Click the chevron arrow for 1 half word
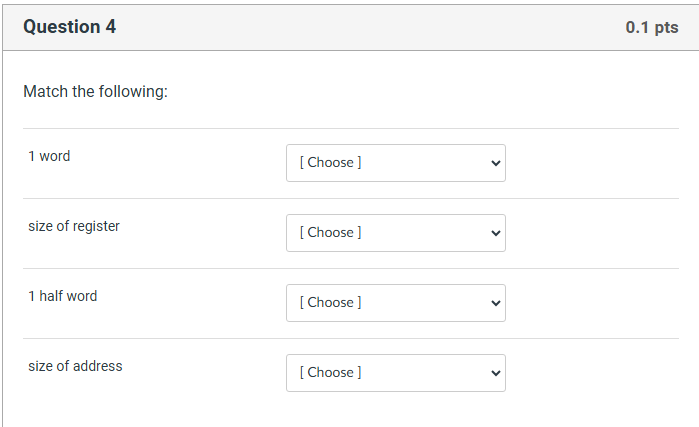The image size is (699, 427). coord(495,303)
